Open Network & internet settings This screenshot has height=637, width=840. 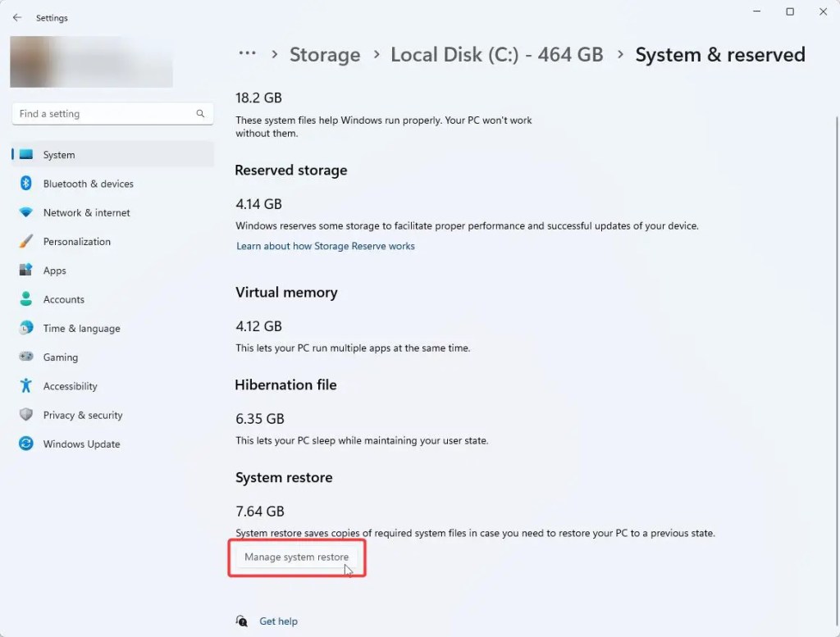[87, 212]
